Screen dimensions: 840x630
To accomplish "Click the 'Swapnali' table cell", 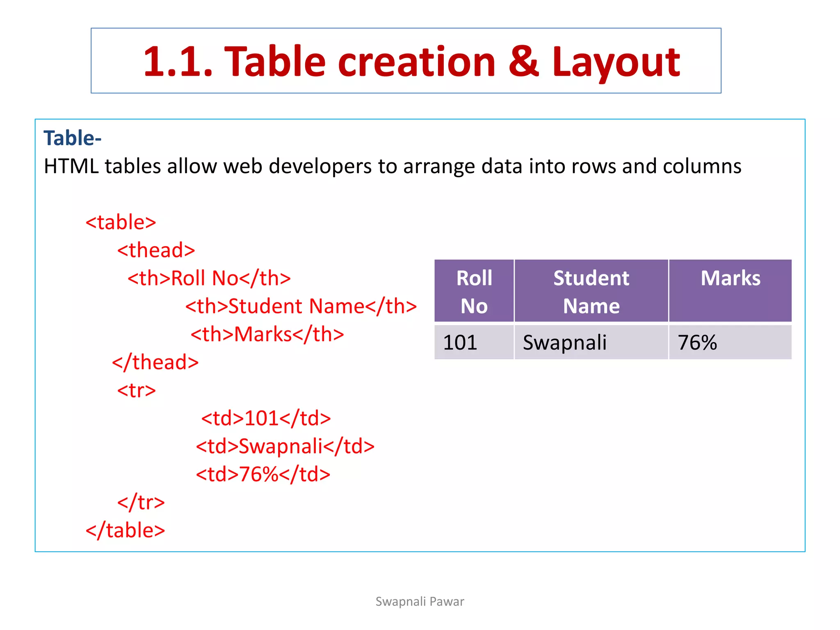I will [x=591, y=342].
